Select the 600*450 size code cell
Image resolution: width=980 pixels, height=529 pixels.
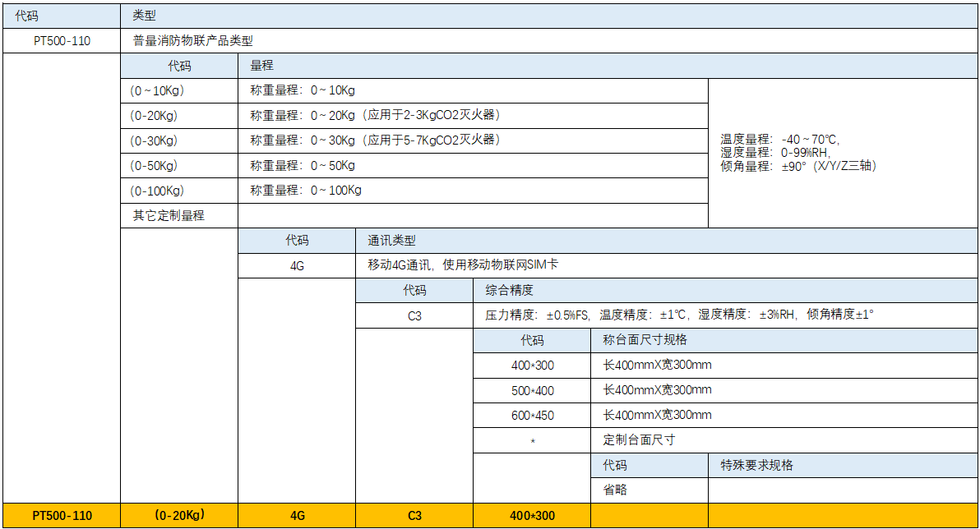point(532,415)
